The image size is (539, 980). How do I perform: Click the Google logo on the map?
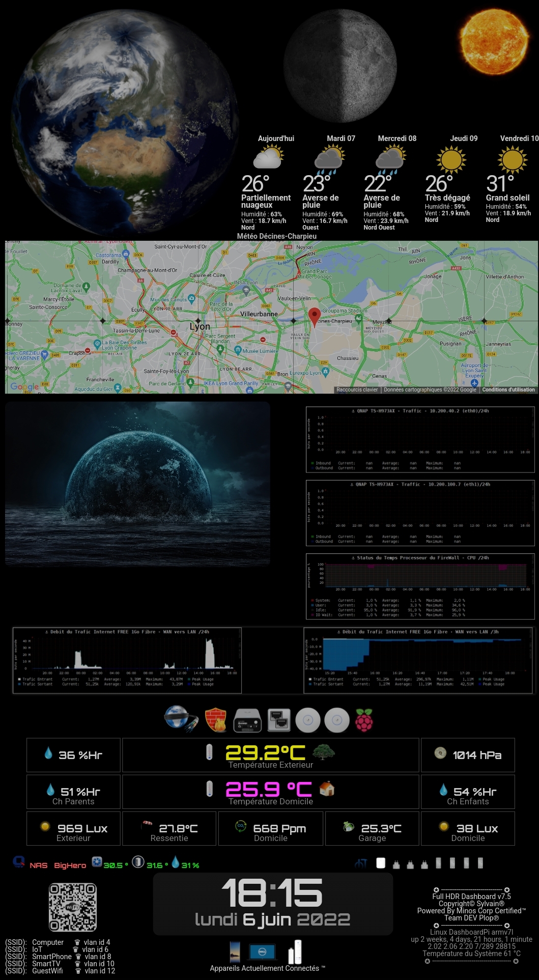pyautogui.click(x=24, y=387)
